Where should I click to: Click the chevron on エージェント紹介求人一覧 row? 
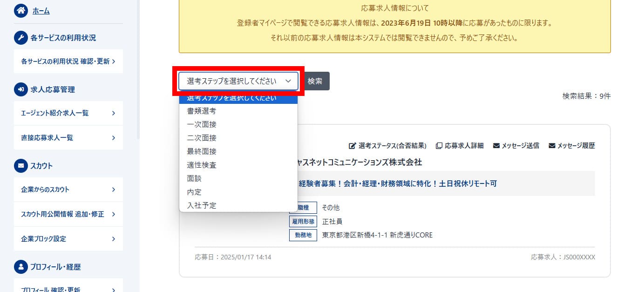[114, 113]
